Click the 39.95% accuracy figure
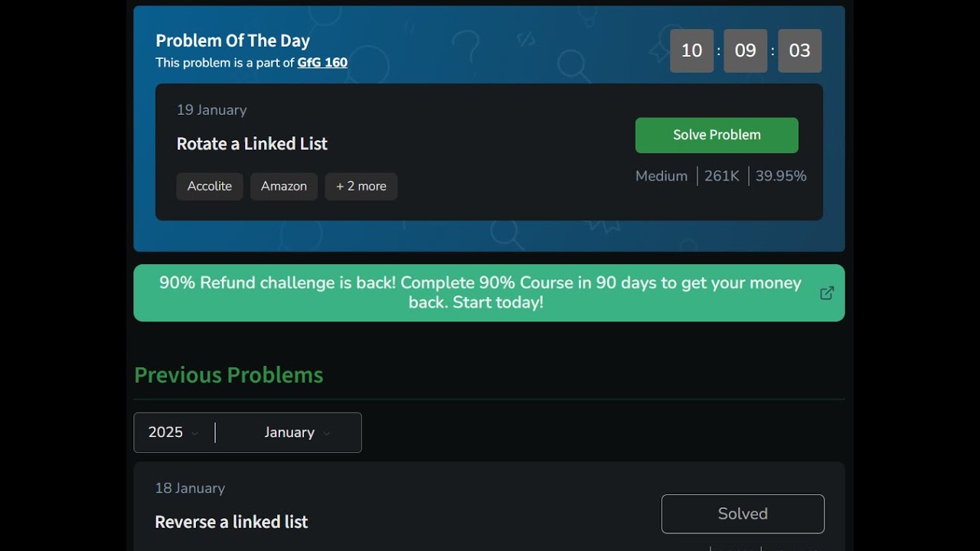The height and width of the screenshot is (551, 980). point(781,176)
